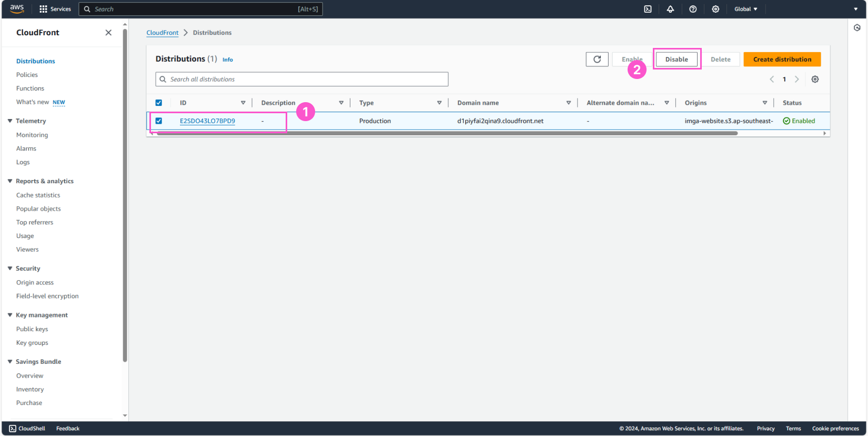Open the right-side info panel icon
The image size is (868, 436).
tap(857, 27)
